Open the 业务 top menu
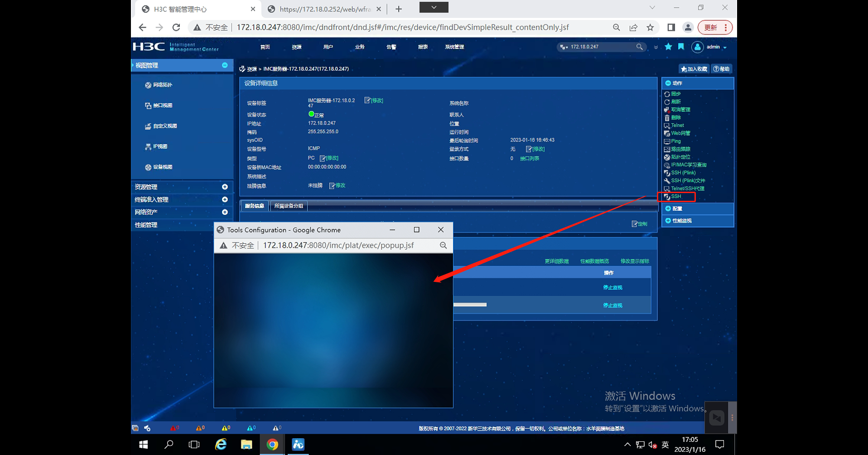868x455 pixels. click(x=360, y=47)
